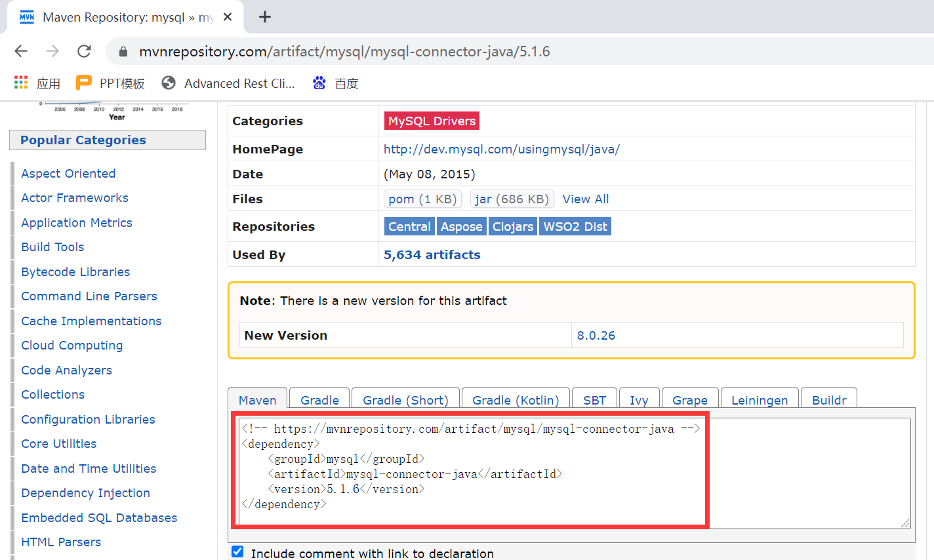Open Aspect Oriented category
The height and width of the screenshot is (560, 934).
(x=68, y=173)
